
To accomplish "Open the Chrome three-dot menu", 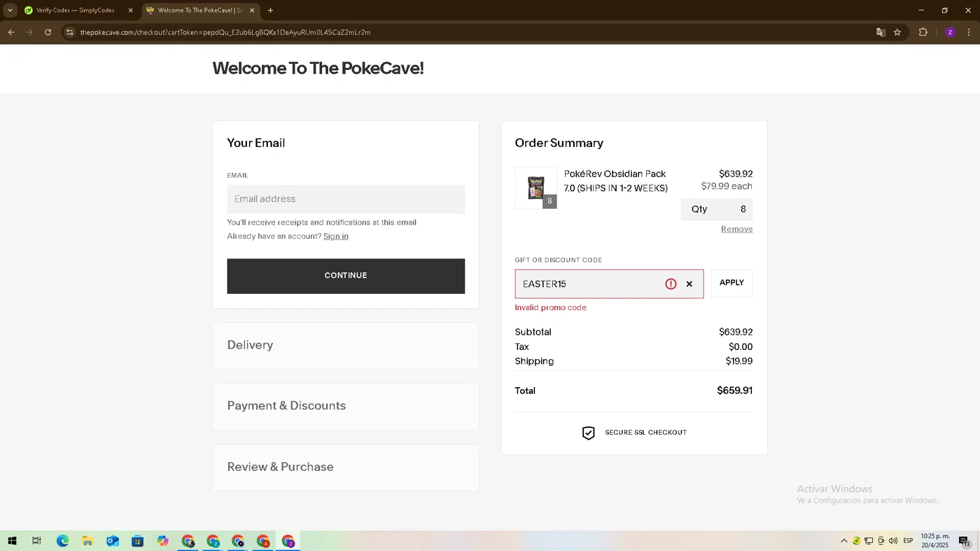I will coord(969,32).
